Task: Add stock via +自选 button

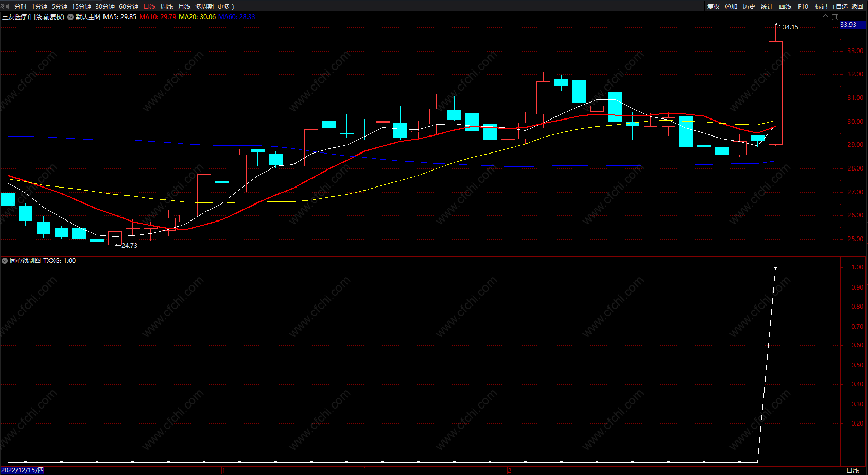Action: click(x=840, y=7)
